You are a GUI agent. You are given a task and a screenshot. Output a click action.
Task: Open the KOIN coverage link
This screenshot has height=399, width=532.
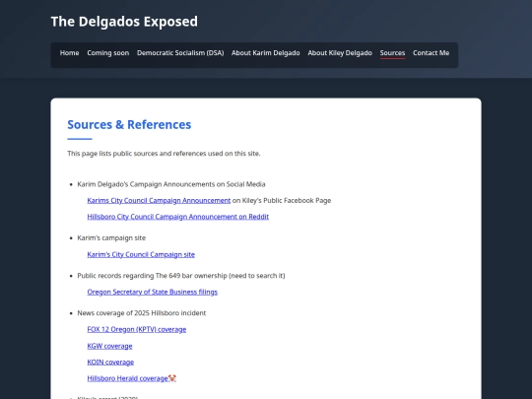pyautogui.click(x=110, y=362)
